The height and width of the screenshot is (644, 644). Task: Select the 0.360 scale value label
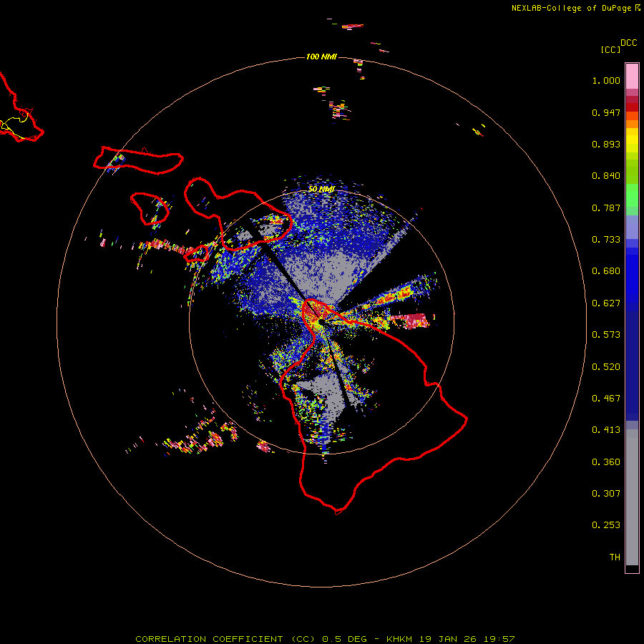606,462
